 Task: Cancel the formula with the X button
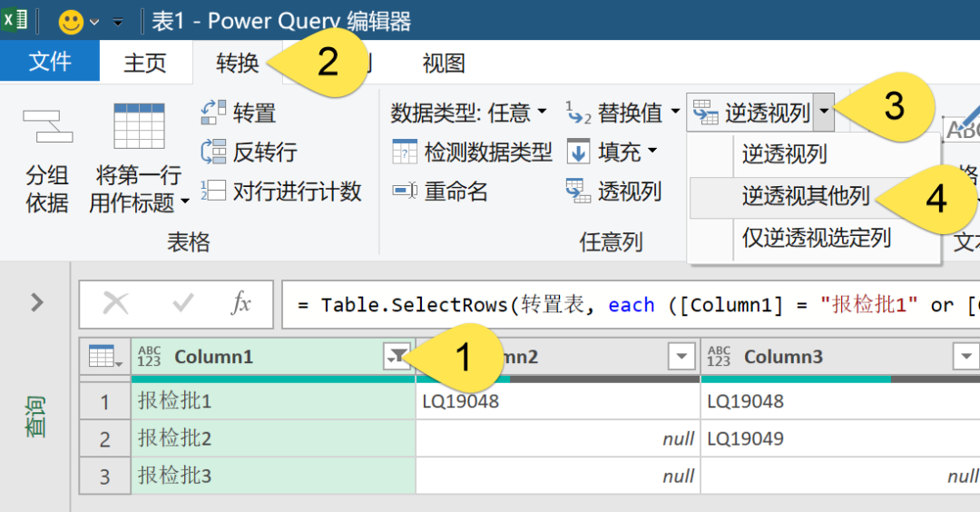tap(115, 304)
